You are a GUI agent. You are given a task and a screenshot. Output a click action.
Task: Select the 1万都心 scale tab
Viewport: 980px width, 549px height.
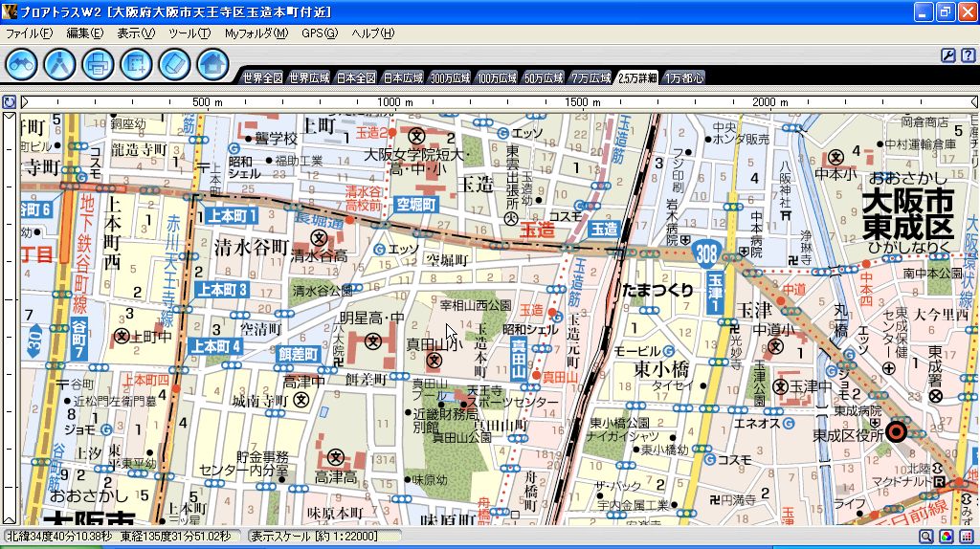coord(683,78)
